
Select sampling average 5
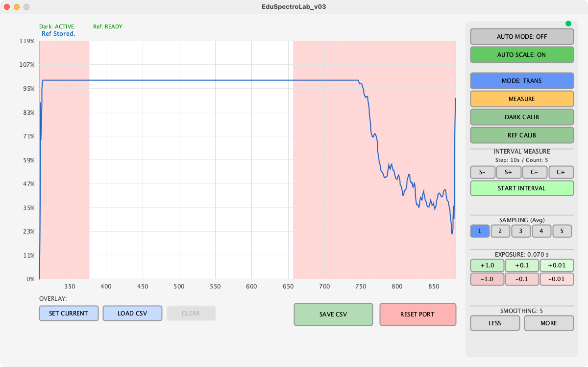562,231
